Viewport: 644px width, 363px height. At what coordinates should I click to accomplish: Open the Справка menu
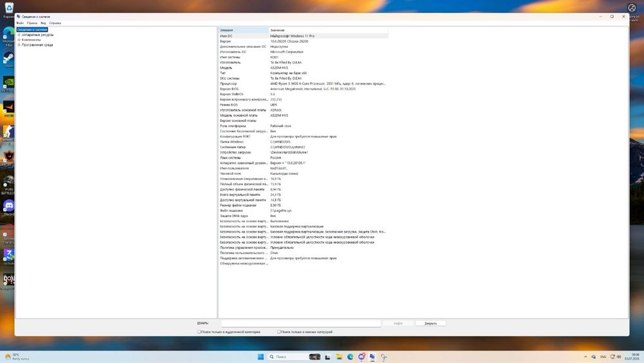(x=55, y=23)
